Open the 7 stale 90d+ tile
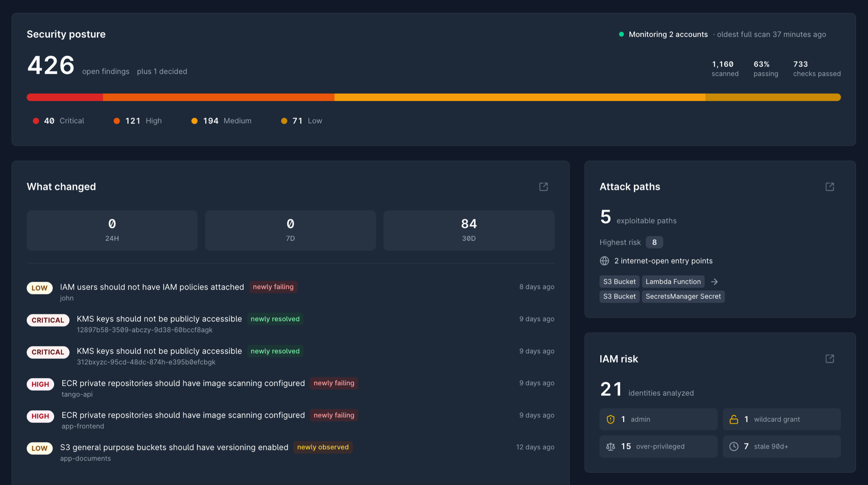The height and width of the screenshot is (485, 868). [782, 447]
